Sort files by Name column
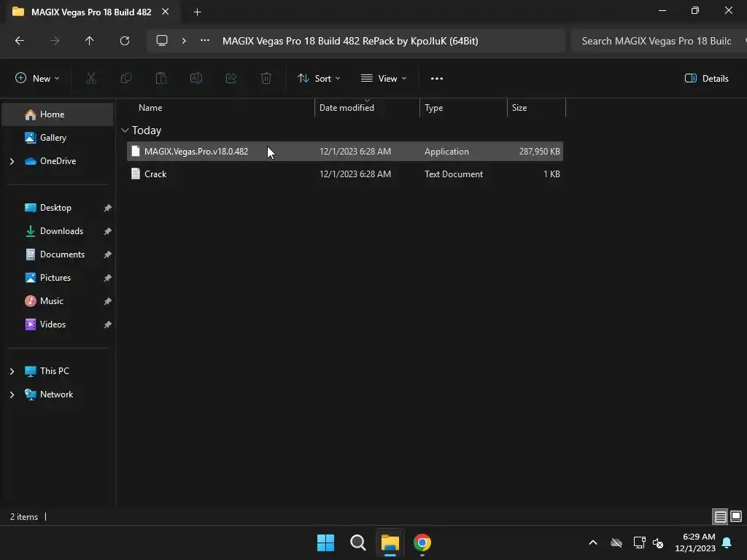The width and height of the screenshot is (747, 560). 150,108
